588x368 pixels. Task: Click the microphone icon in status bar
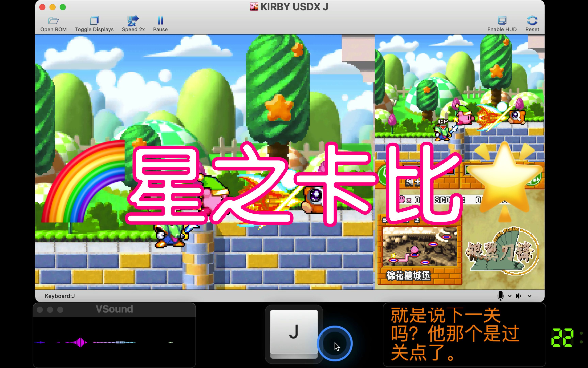click(x=500, y=296)
